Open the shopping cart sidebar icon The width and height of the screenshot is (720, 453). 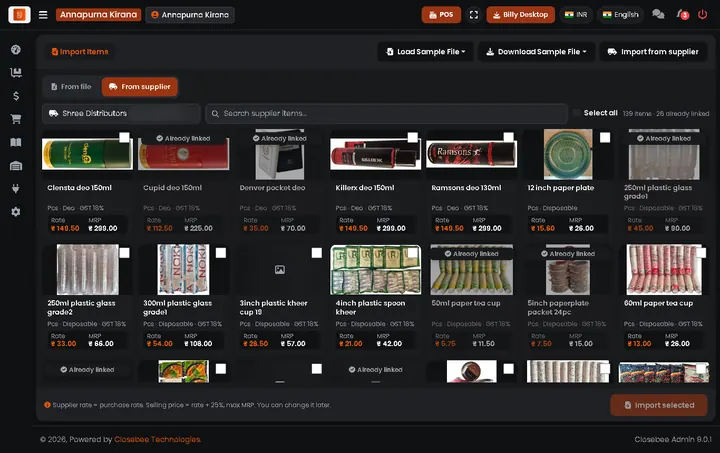pyautogui.click(x=16, y=119)
